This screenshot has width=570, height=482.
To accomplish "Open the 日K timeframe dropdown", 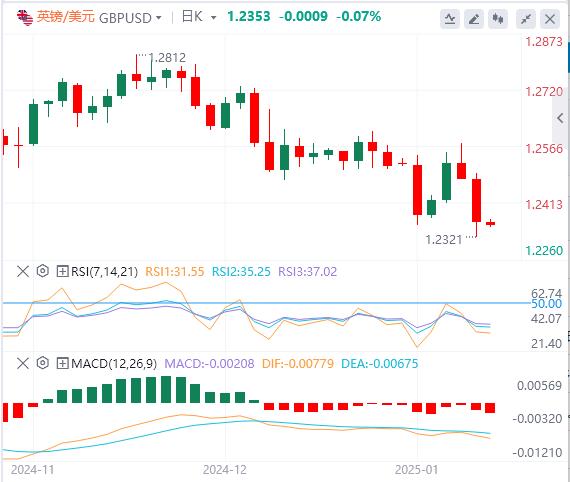I will point(199,17).
